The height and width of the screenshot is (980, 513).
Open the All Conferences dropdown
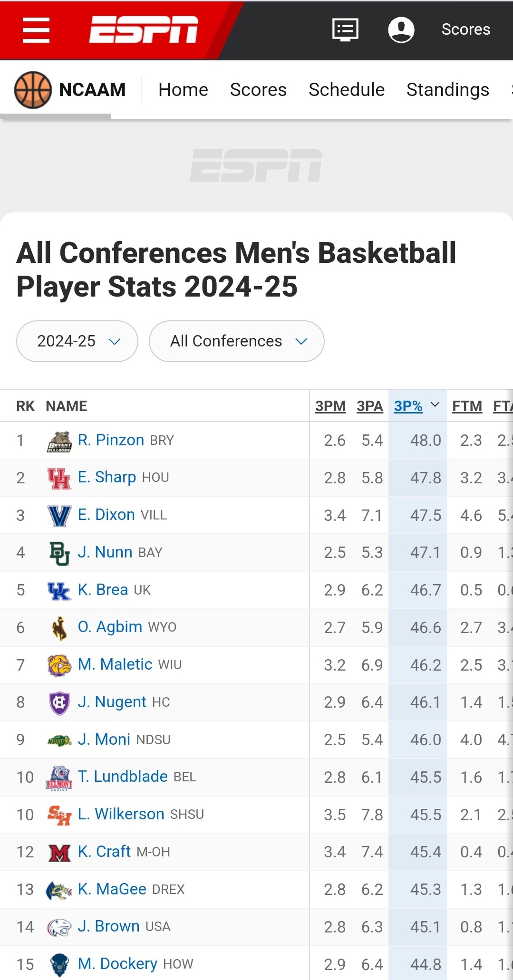tap(237, 341)
